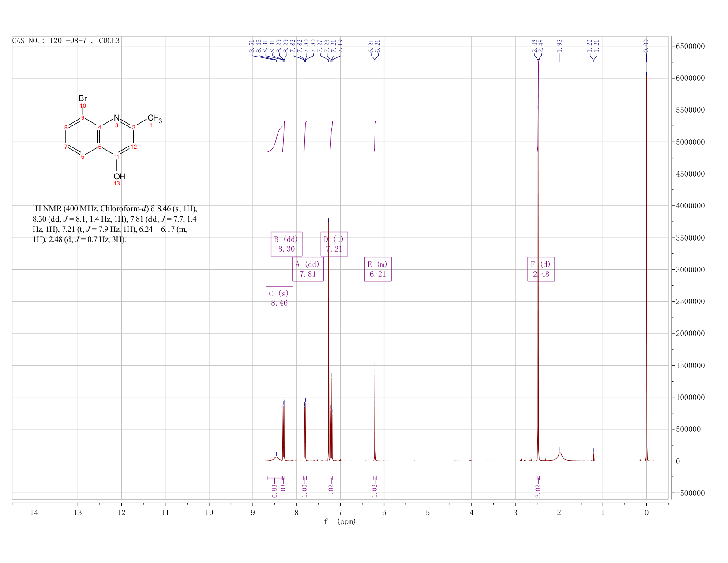Click the B (dd) 8.30 multiplet label
Screen dimensions: 728x563
pos(286,244)
